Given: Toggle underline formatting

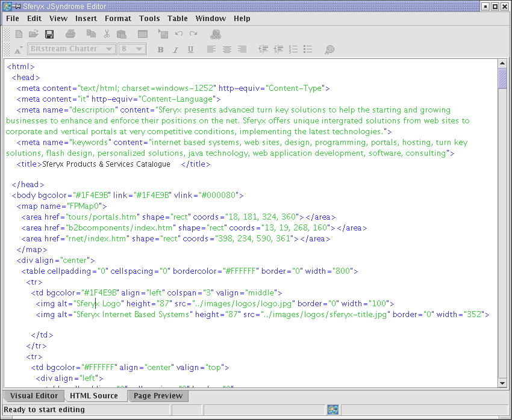Looking at the screenshot, I should [190, 49].
